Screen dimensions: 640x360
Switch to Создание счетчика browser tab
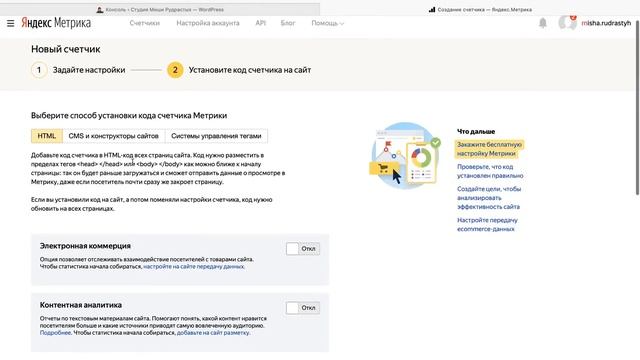[480, 9]
